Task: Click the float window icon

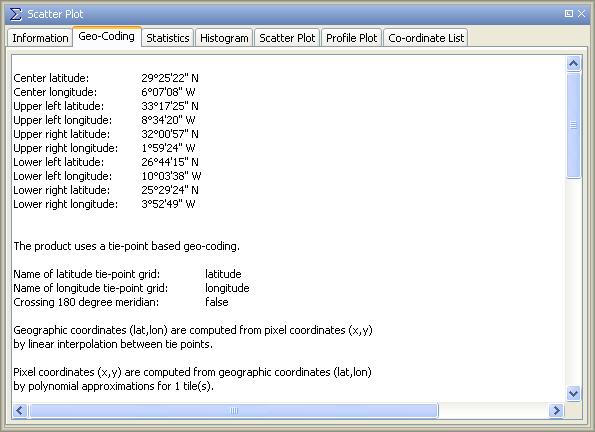Action: (x=568, y=14)
